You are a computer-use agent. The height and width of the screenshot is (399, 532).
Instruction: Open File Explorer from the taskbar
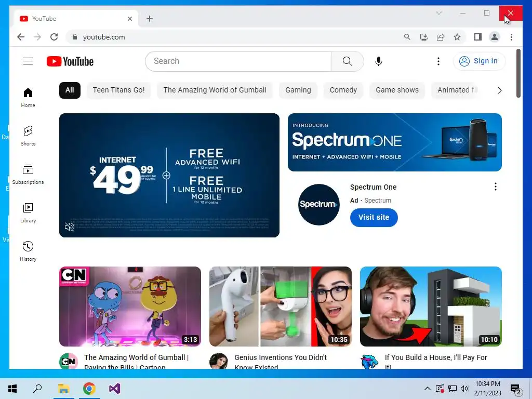pyautogui.click(x=63, y=389)
